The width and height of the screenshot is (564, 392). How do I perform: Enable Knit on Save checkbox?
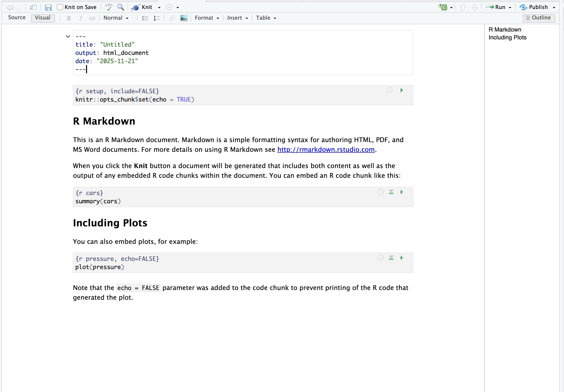click(60, 7)
